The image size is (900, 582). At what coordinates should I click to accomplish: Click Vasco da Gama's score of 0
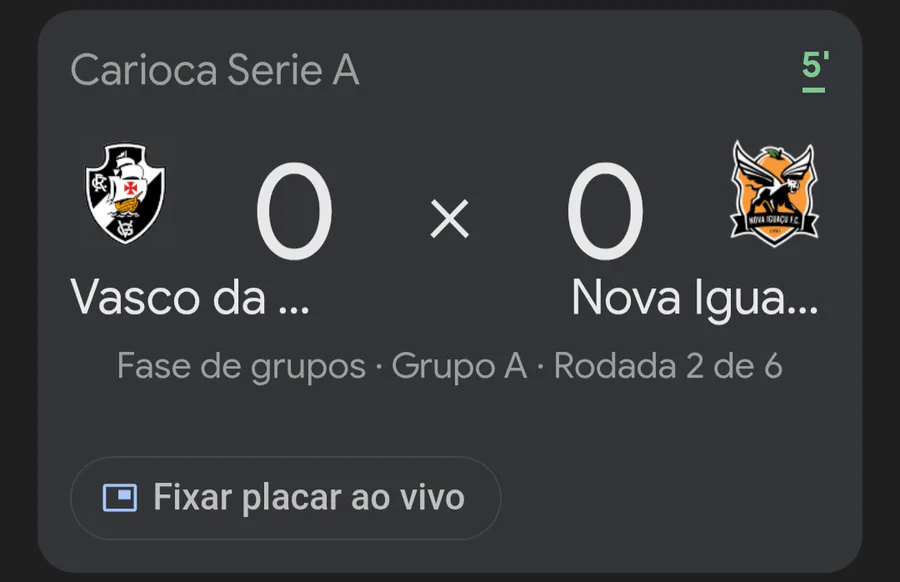coord(293,214)
